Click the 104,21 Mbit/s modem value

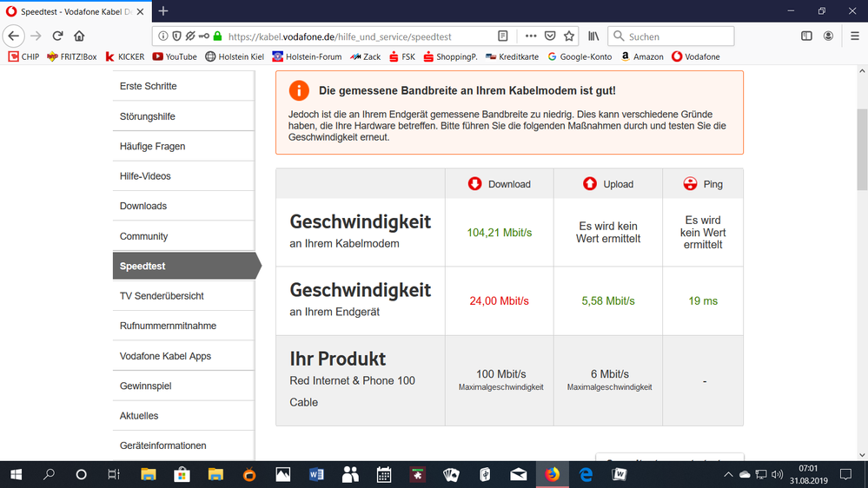pyautogui.click(x=500, y=233)
